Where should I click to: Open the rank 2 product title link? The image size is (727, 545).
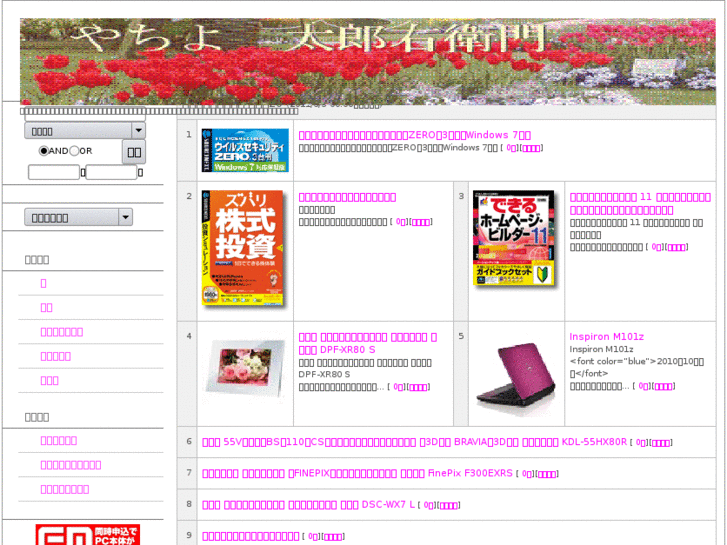coord(347,197)
